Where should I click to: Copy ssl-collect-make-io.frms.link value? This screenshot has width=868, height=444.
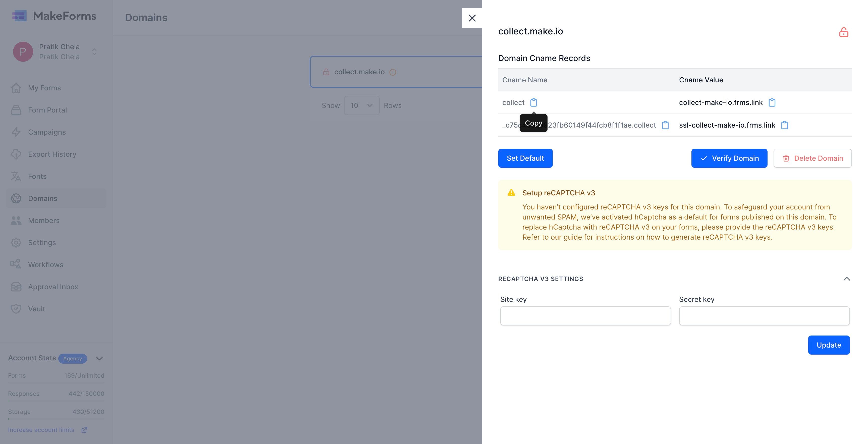[x=784, y=125]
